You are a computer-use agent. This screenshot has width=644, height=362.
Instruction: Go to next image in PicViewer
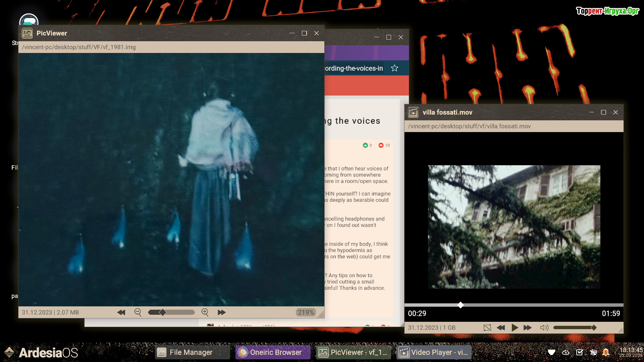click(221, 312)
